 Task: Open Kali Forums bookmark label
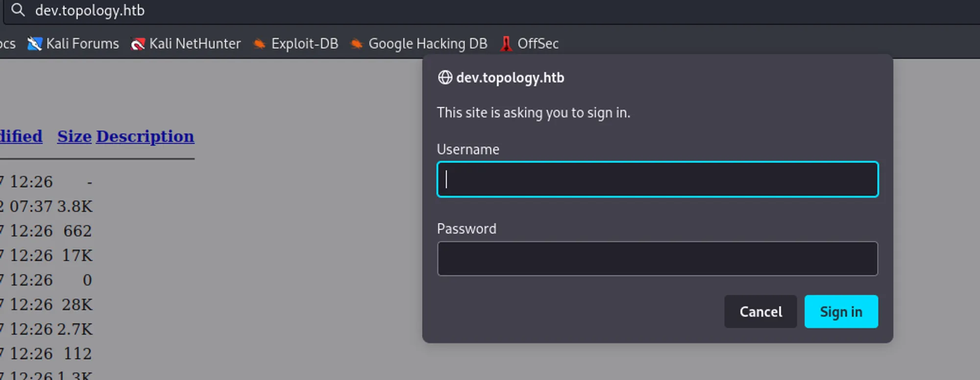(x=82, y=44)
